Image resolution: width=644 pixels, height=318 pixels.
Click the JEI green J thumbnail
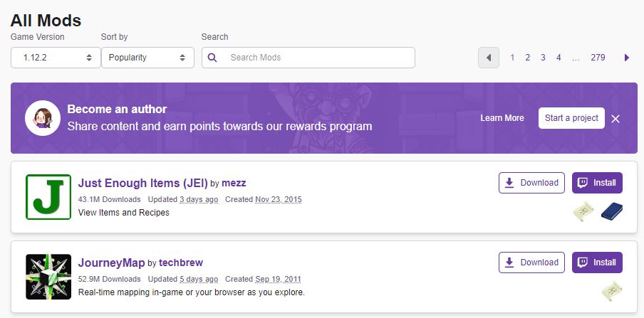pyautogui.click(x=48, y=197)
